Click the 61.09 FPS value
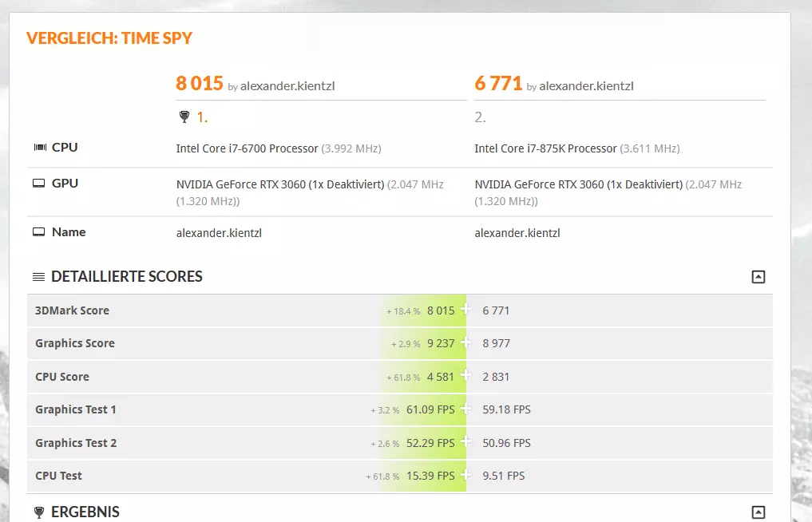The width and height of the screenshot is (812, 522). click(430, 409)
